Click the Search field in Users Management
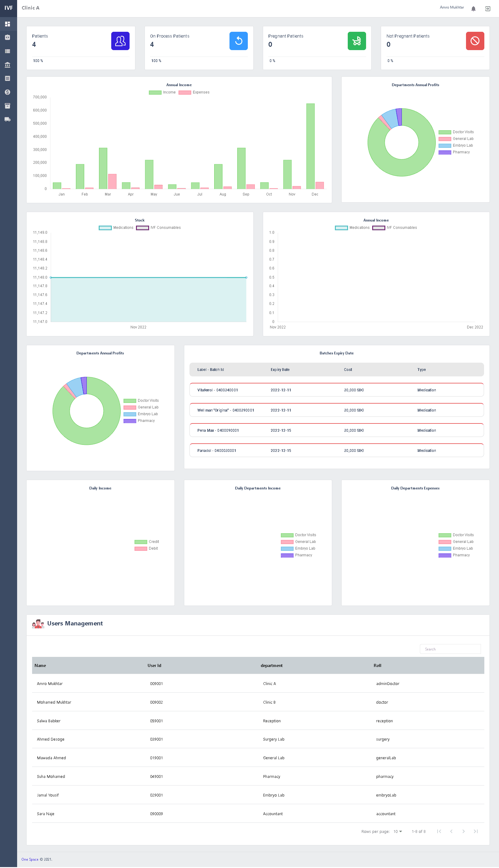 (450, 649)
